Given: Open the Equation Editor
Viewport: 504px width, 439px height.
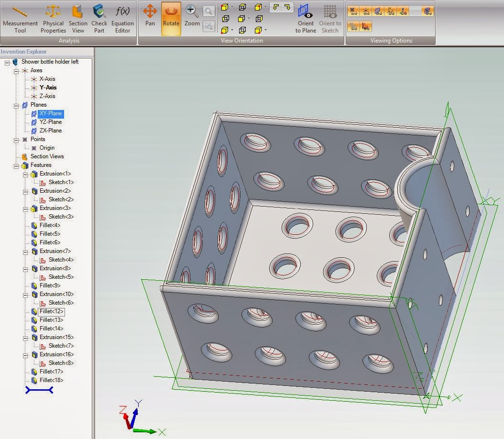Looking at the screenshot, I should (122, 19).
